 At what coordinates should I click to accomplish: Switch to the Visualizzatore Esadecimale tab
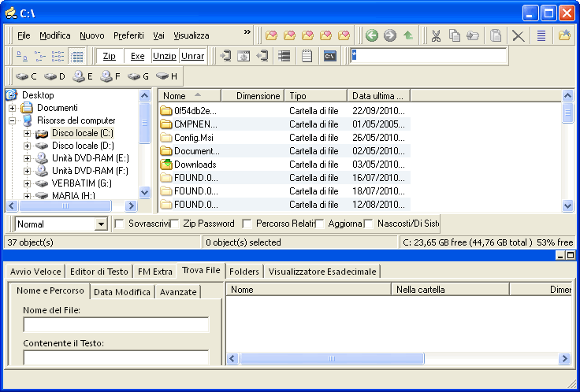pyautogui.click(x=323, y=272)
